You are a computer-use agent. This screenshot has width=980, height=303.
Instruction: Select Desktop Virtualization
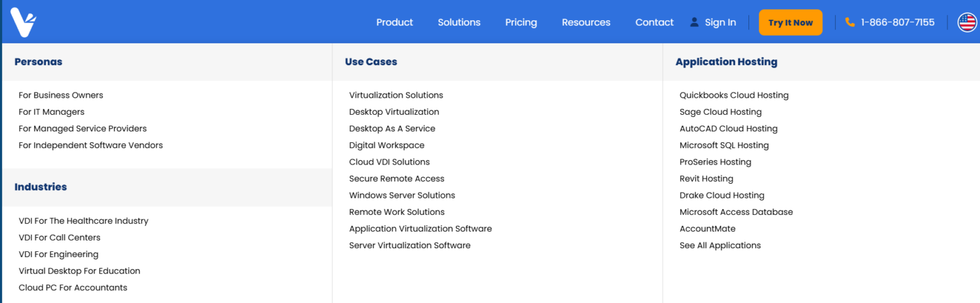[394, 112]
